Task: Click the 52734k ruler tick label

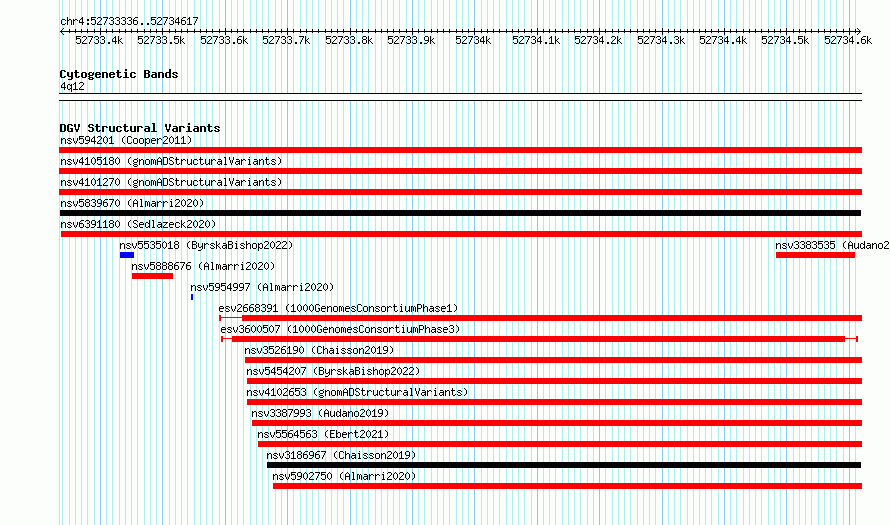Action: coord(473,40)
